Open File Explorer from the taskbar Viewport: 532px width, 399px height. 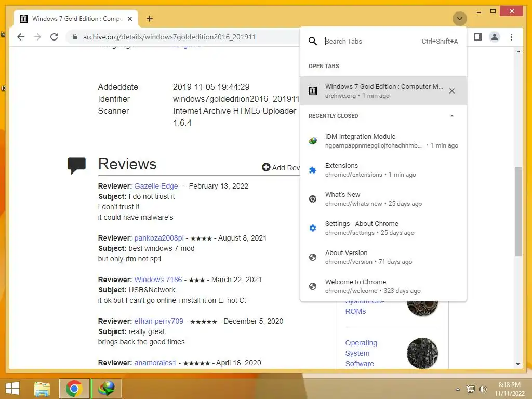pyautogui.click(x=42, y=389)
